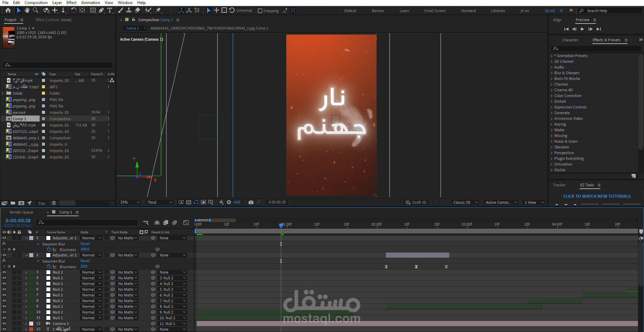The image size is (644, 332).
Task: Delete selected item with trash icon
Action: pyautogui.click(x=54, y=203)
